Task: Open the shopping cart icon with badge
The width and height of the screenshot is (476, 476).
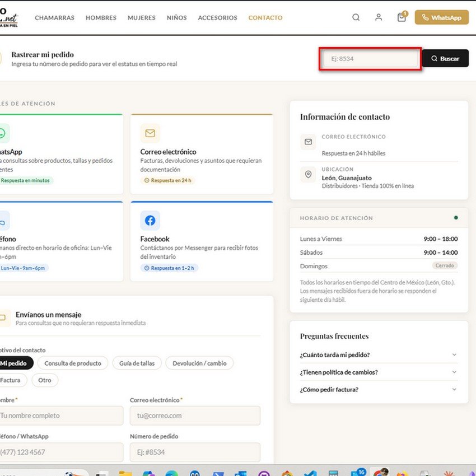Action: (402, 17)
